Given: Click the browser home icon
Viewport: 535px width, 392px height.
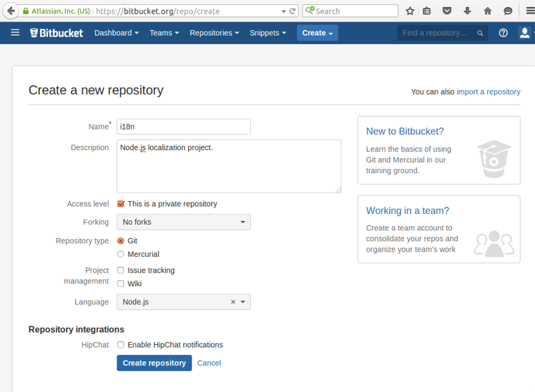Looking at the screenshot, I should [488, 11].
